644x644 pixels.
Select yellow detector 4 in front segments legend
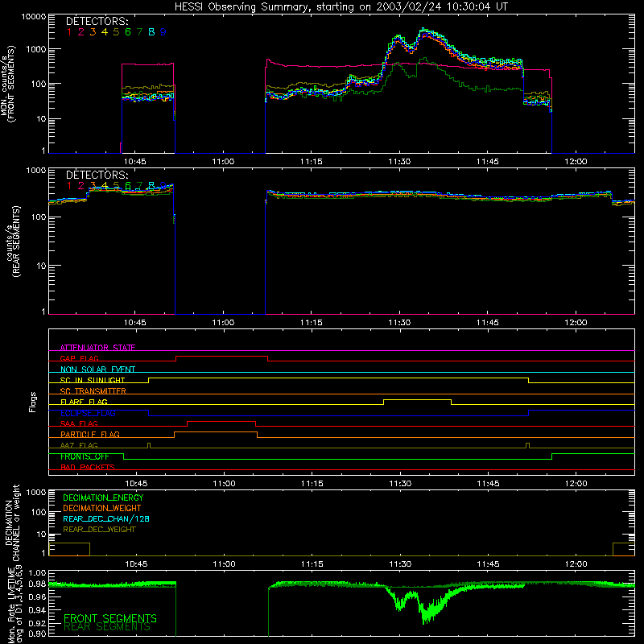coord(105,32)
